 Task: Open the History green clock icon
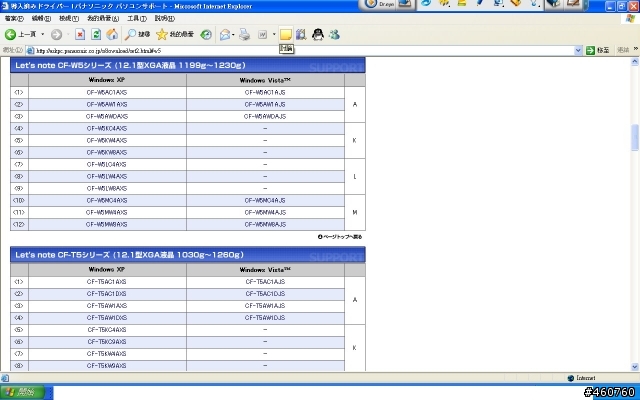(206, 35)
